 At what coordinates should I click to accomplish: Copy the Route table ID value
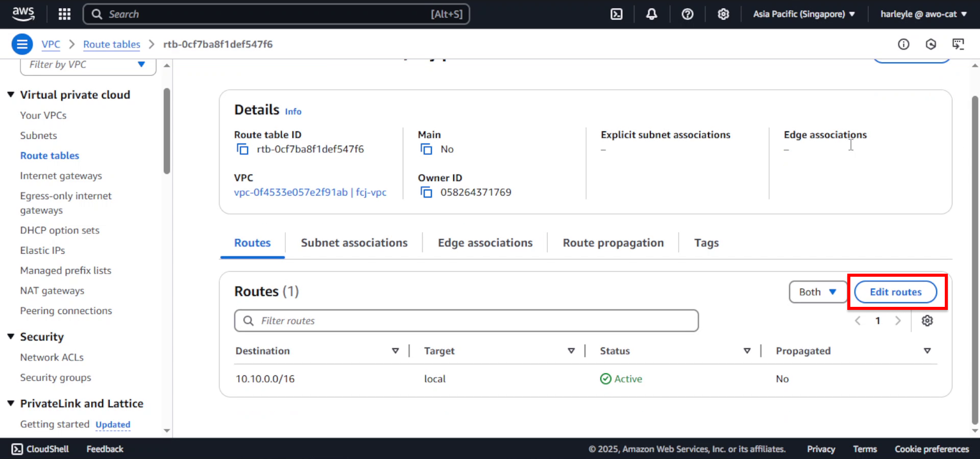coord(242,149)
